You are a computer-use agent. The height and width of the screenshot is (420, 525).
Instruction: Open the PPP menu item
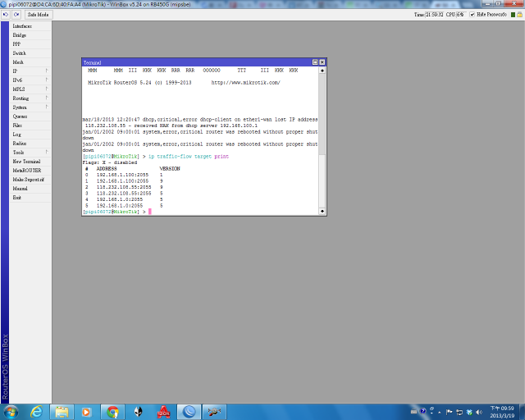pos(30,44)
